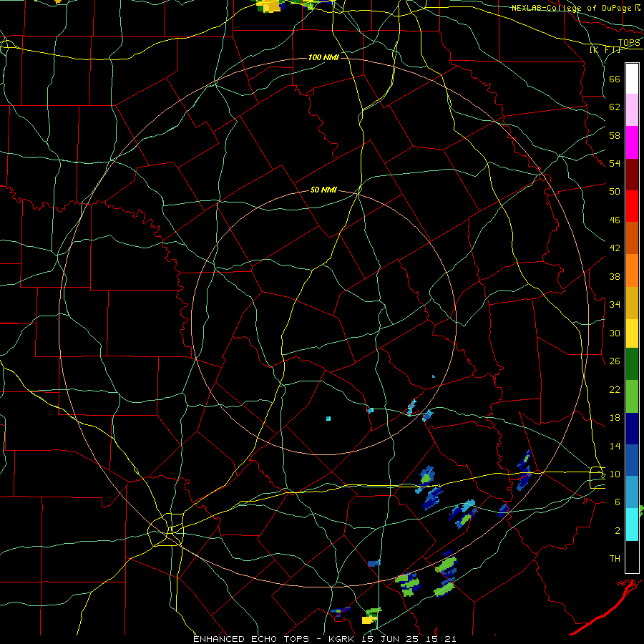Pick the maroon legend swatch
This screenshot has width=644, height=644.
632,175
